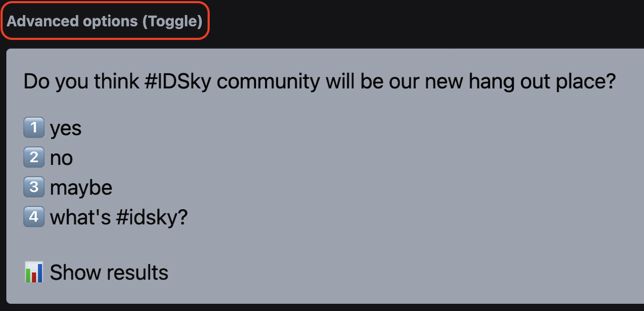Toggle the Advanced options section
The width and height of the screenshot is (644, 311).
coord(105,21)
